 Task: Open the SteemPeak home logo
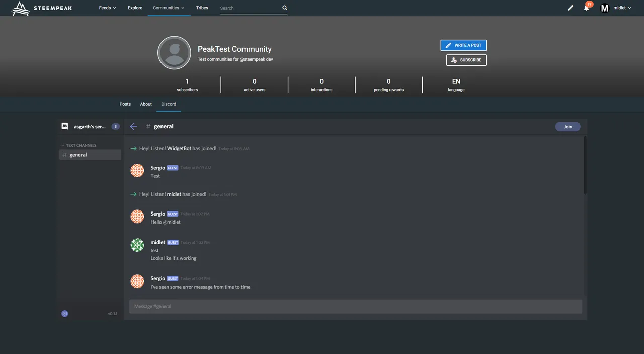point(42,8)
